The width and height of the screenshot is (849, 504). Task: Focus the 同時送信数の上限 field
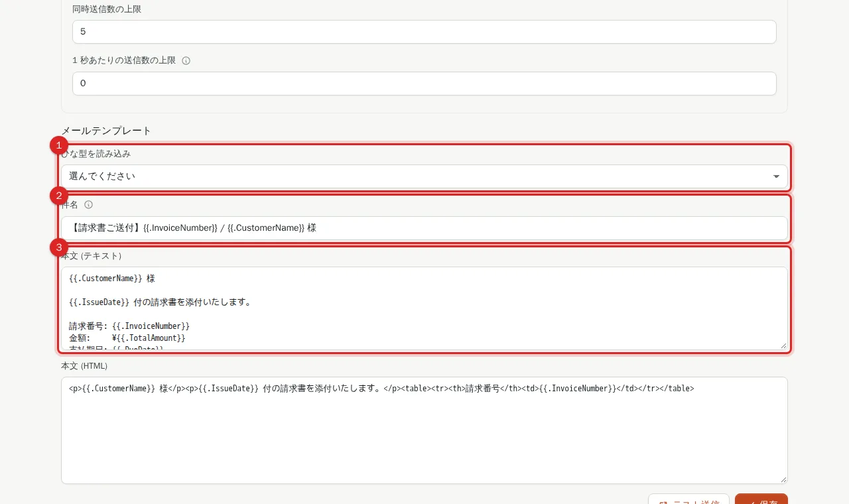point(424,32)
